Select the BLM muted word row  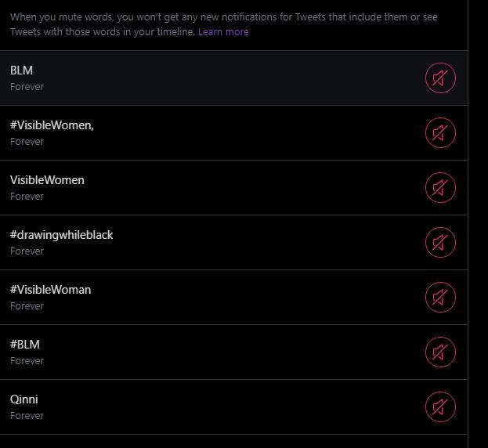(233, 78)
